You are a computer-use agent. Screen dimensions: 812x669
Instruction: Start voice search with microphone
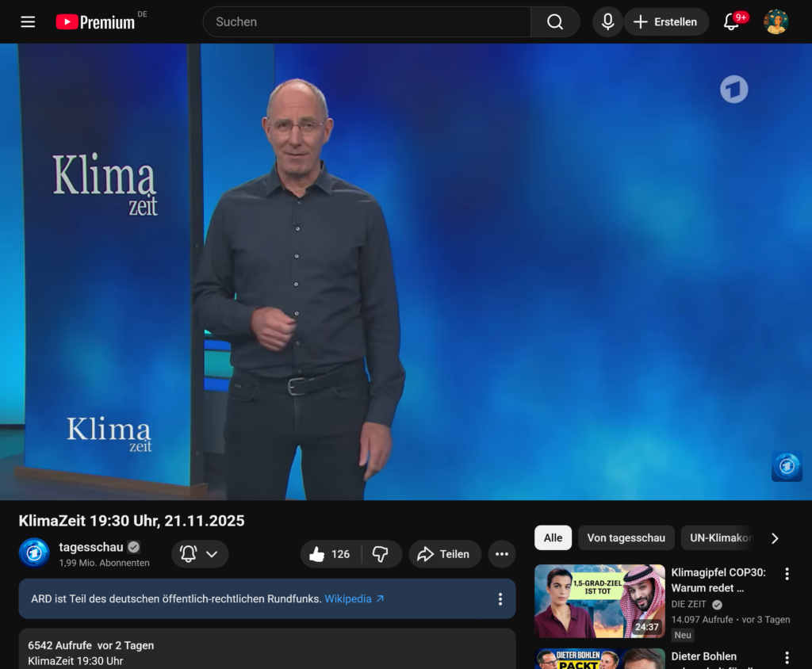click(x=607, y=22)
